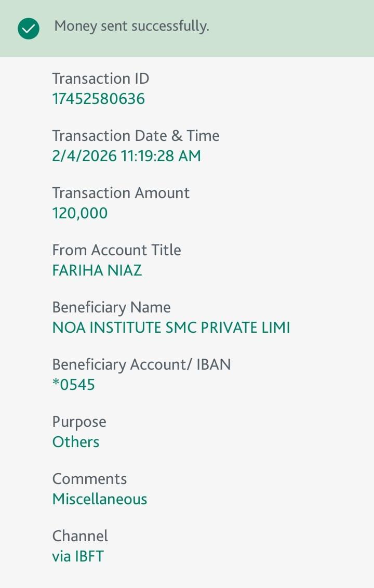The width and height of the screenshot is (374, 588).
Task: Click transaction ID number 17452580636
Action: click(98, 99)
